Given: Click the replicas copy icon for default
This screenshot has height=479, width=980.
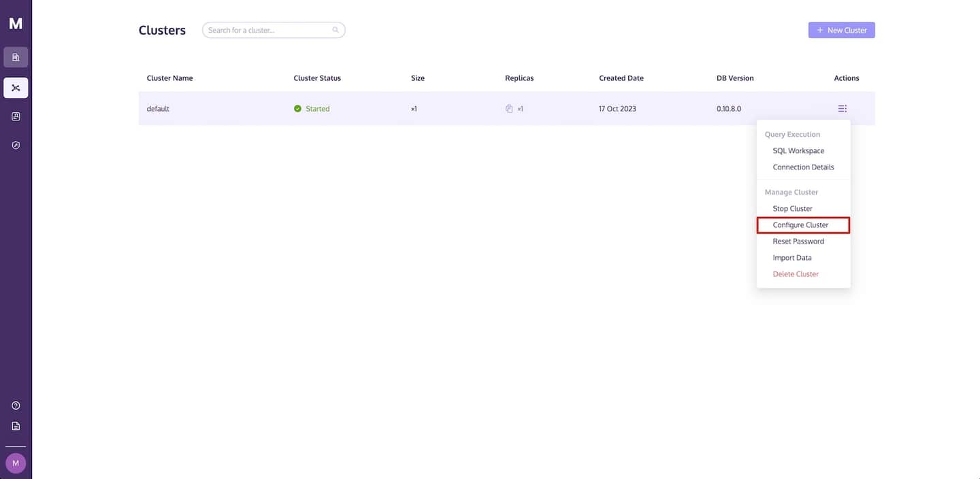Looking at the screenshot, I should [509, 109].
